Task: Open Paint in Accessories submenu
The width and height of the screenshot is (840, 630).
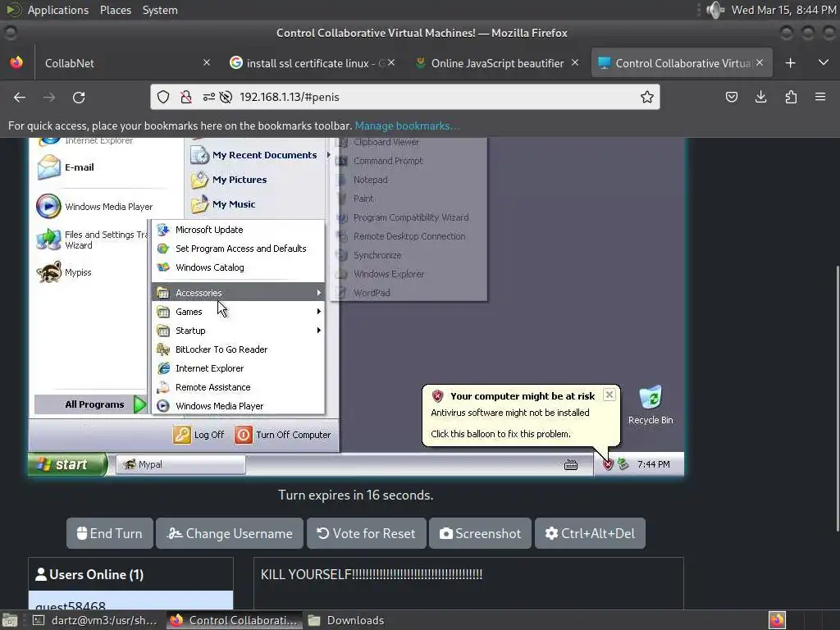Action: [363, 199]
